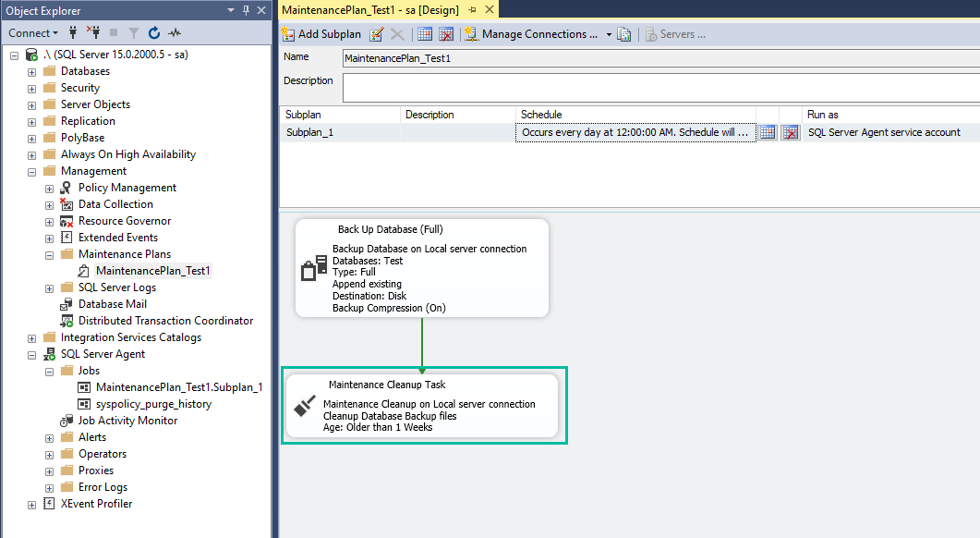Viewport: 980px width, 538px height.
Task: Open Activity Monitor from Object Explorer toolbar
Action: click(x=175, y=34)
